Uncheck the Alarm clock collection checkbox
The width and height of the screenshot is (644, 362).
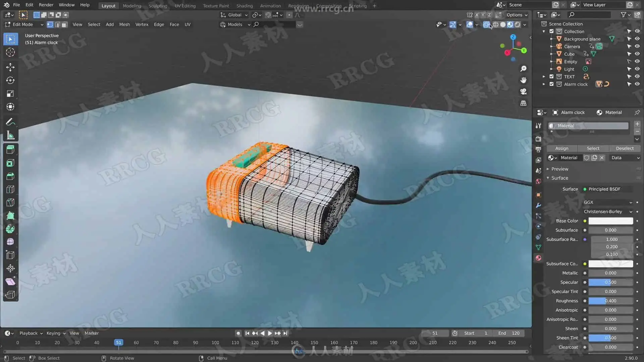[551, 84]
